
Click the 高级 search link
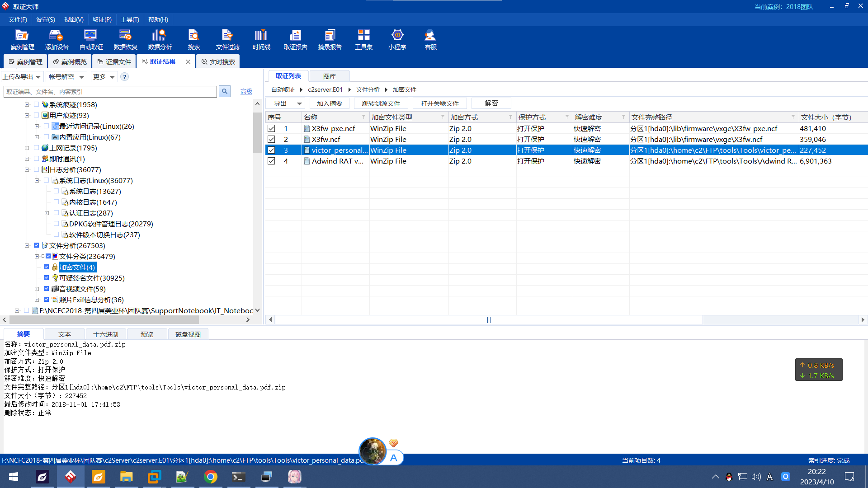(246, 92)
